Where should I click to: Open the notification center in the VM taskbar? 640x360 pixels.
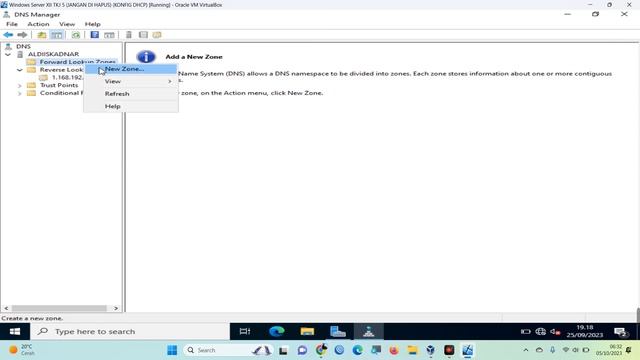[620, 332]
